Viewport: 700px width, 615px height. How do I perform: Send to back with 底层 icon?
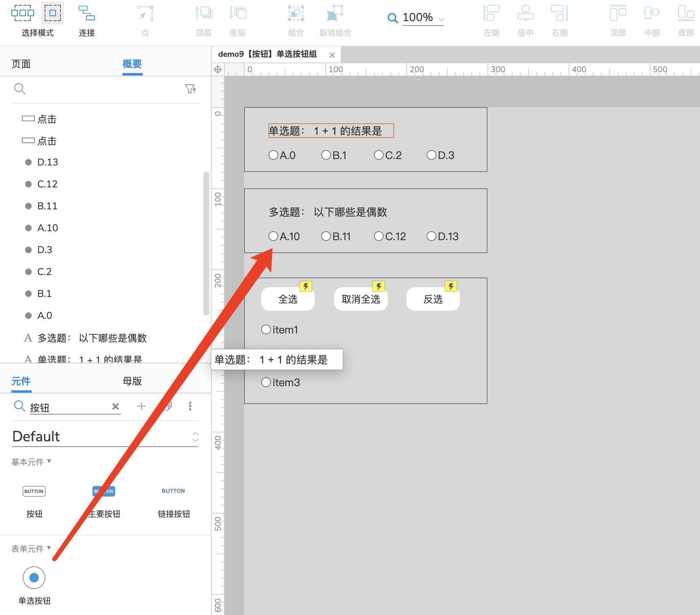(238, 13)
